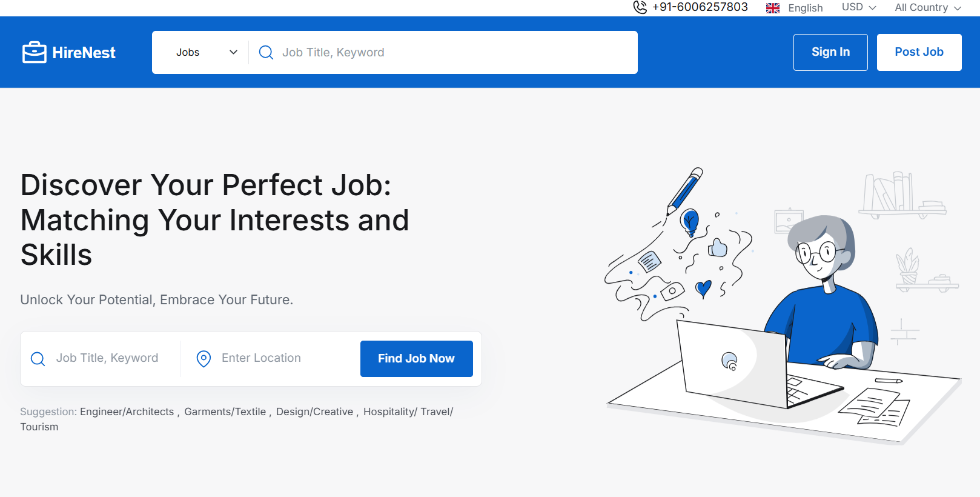The width and height of the screenshot is (980, 497).
Task: Open the All Country dropdown
Action: pos(927,7)
